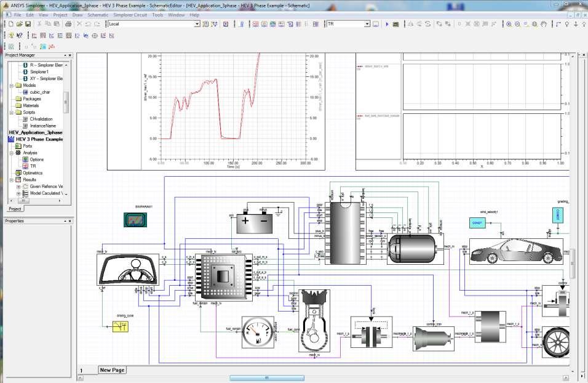Switch to the Project tab
This screenshot has height=383, width=588.
(15, 209)
